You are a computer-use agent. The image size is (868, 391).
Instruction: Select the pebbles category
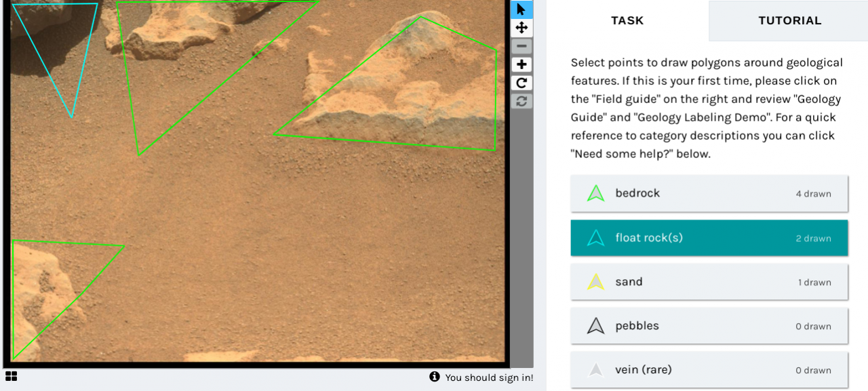click(709, 326)
